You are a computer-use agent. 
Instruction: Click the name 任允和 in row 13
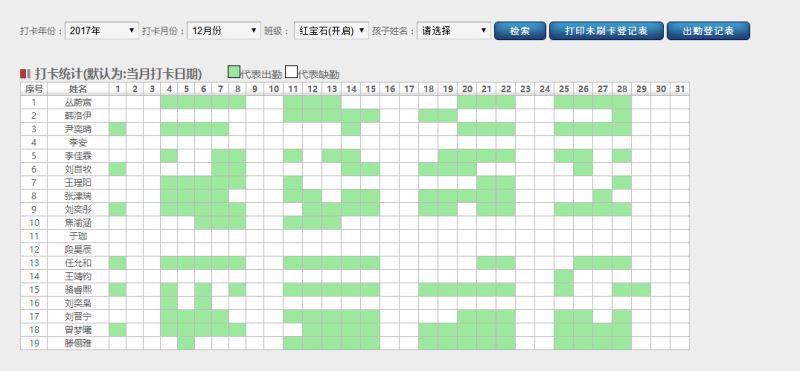coord(78,263)
